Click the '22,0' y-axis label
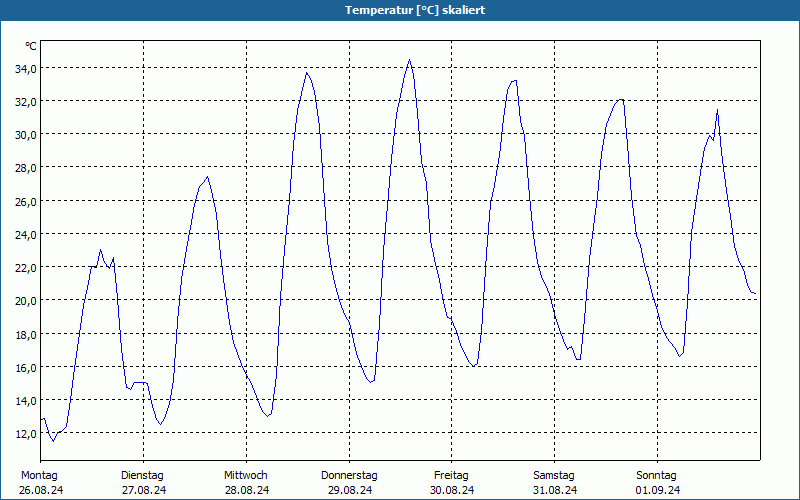This screenshot has width=800, height=500. (x=26, y=268)
